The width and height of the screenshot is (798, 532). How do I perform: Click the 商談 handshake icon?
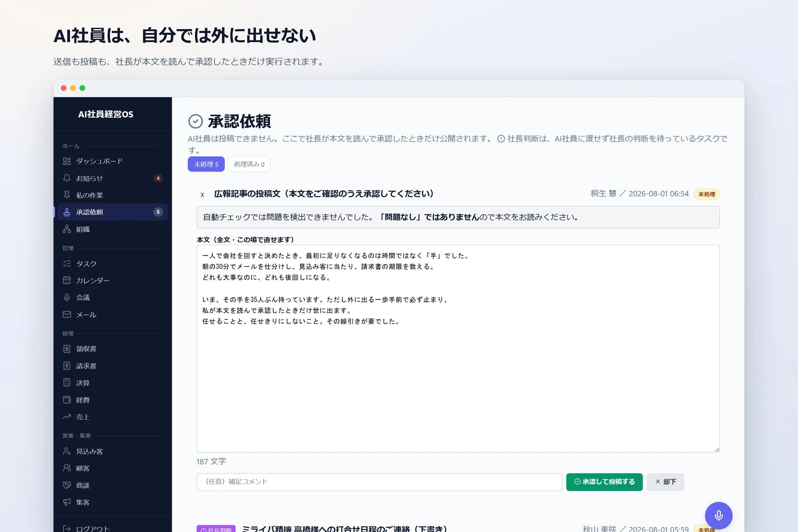(x=67, y=485)
